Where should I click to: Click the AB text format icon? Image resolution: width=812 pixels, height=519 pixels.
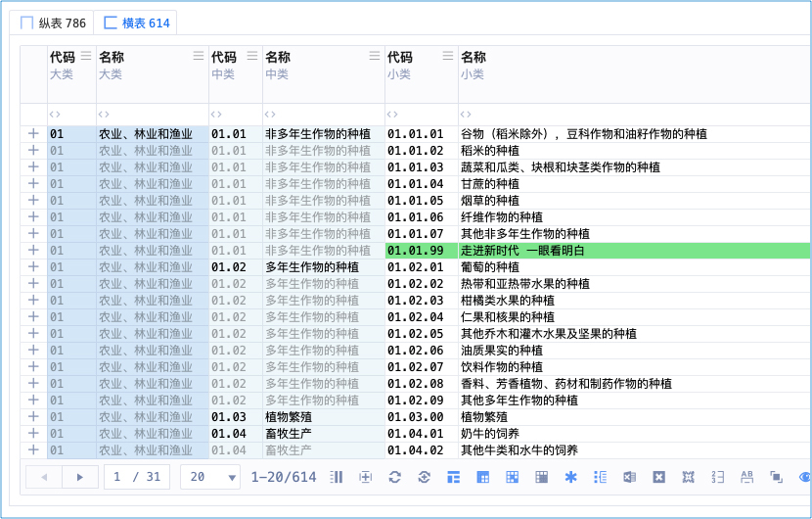tap(746, 477)
